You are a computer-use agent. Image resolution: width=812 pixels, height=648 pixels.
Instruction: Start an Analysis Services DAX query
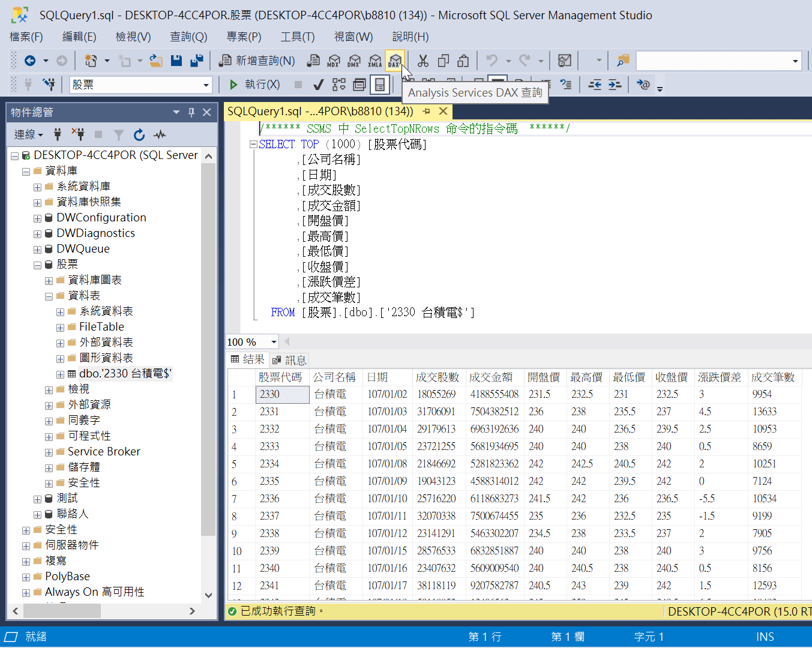(394, 61)
